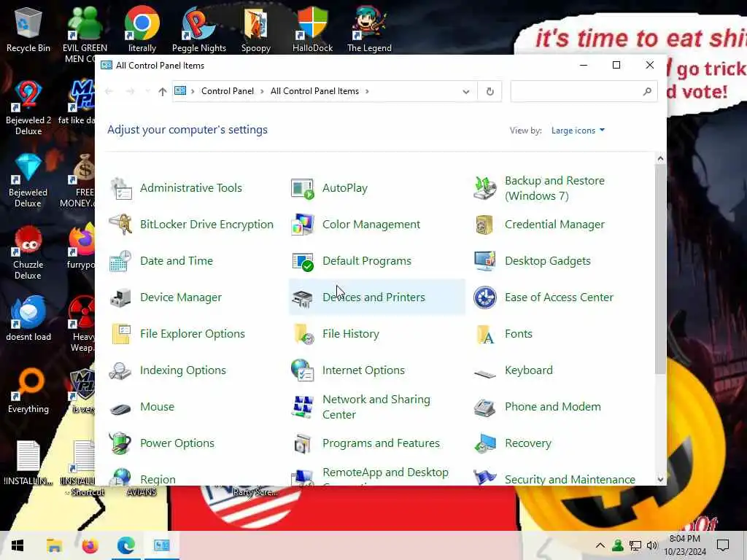This screenshot has height=560, width=747.
Task: Expand chevron before Control Panel breadcrumb
Action: (193, 91)
